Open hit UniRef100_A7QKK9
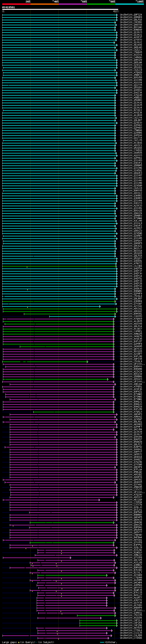The width and height of the screenshot is (146, 644). [x=131, y=319]
